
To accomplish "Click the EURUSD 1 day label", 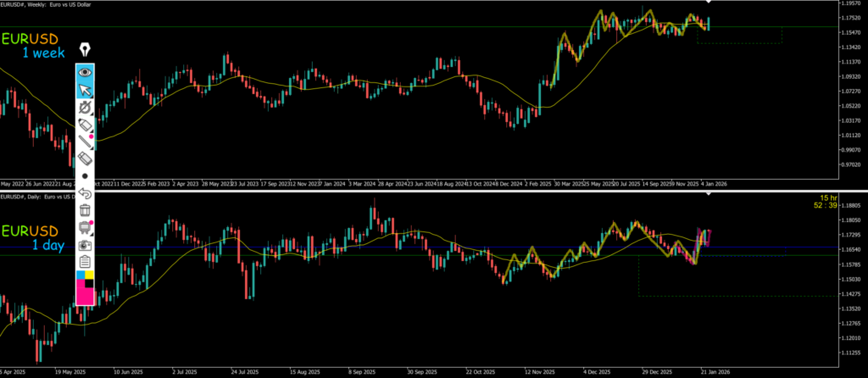I will click(x=36, y=237).
